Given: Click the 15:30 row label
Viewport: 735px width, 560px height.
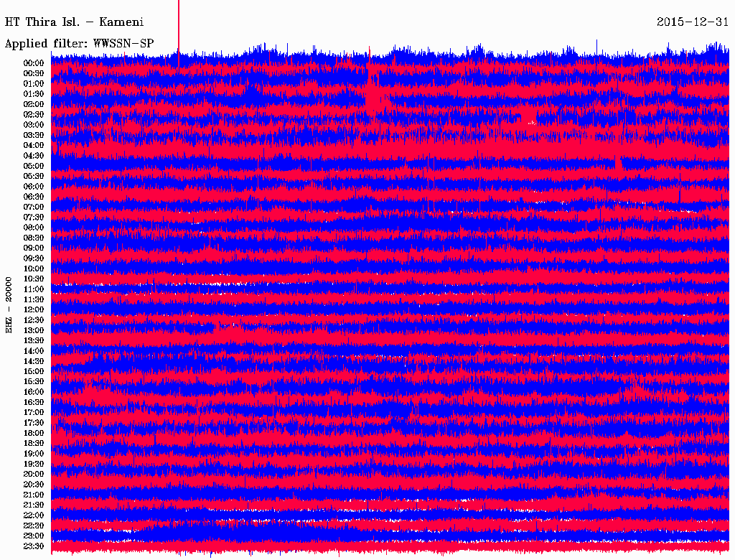Looking at the screenshot, I should click(34, 381).
